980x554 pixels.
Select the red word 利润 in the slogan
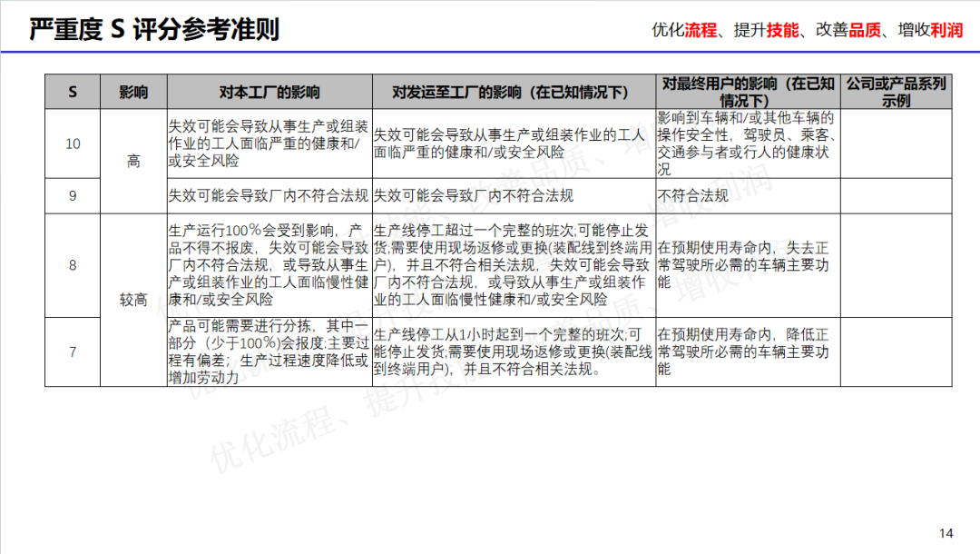coord(945,30)
